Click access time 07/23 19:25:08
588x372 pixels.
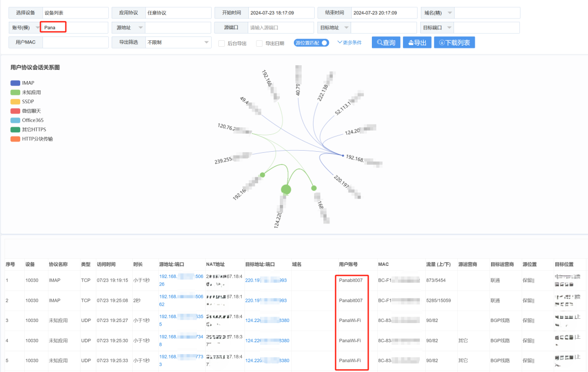coord(113,300)
